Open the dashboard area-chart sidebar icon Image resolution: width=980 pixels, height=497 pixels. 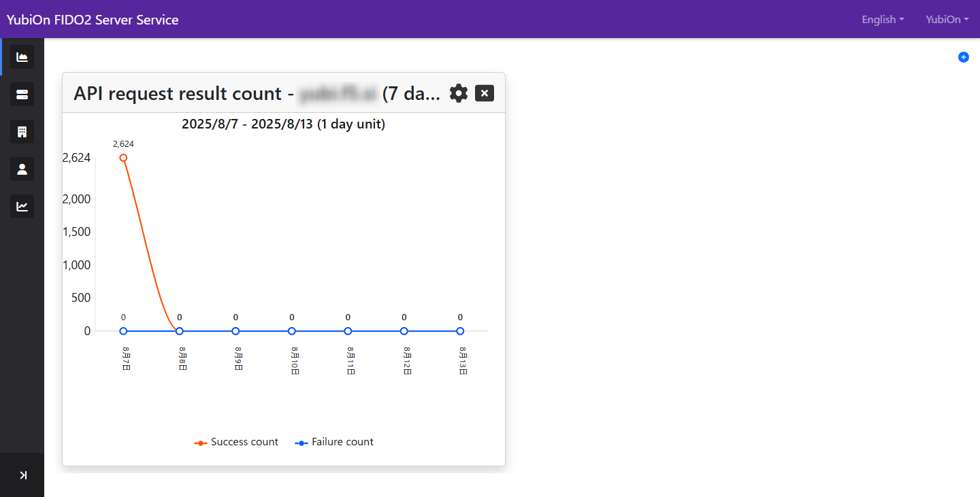click(22, 57)
